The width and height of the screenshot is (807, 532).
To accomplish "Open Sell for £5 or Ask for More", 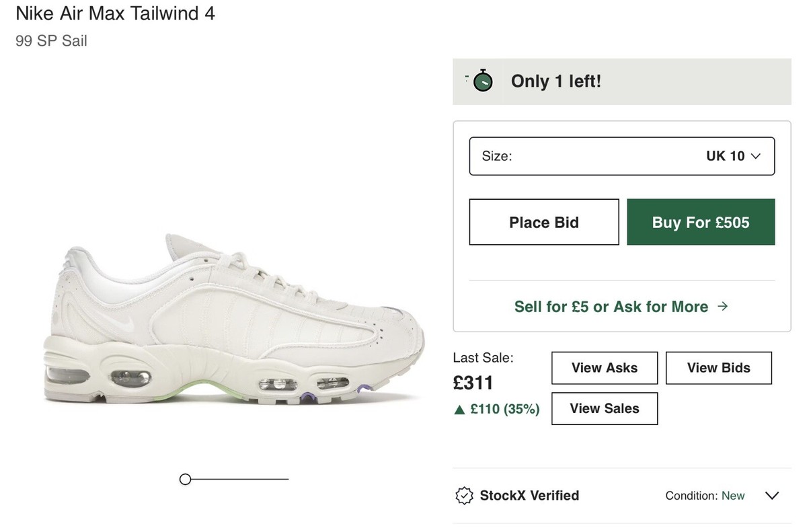I will (611, 307).
